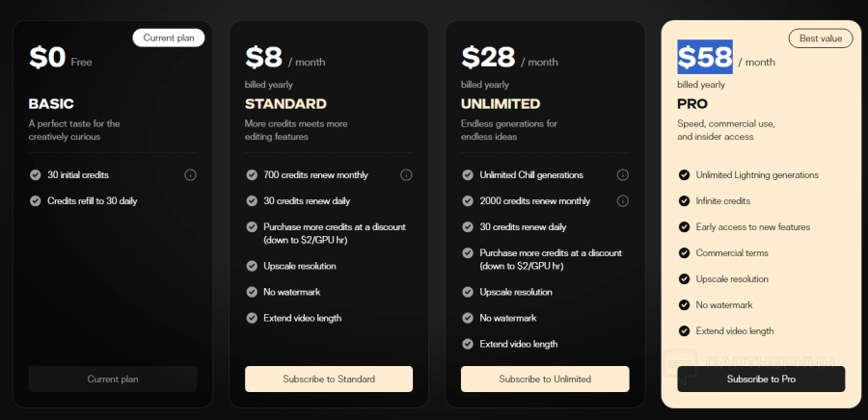Image resolution: width=868 pixels, height=420 pixels.
Task: Click Standard plan's No watermark checkmark
Action: point(252,292)
